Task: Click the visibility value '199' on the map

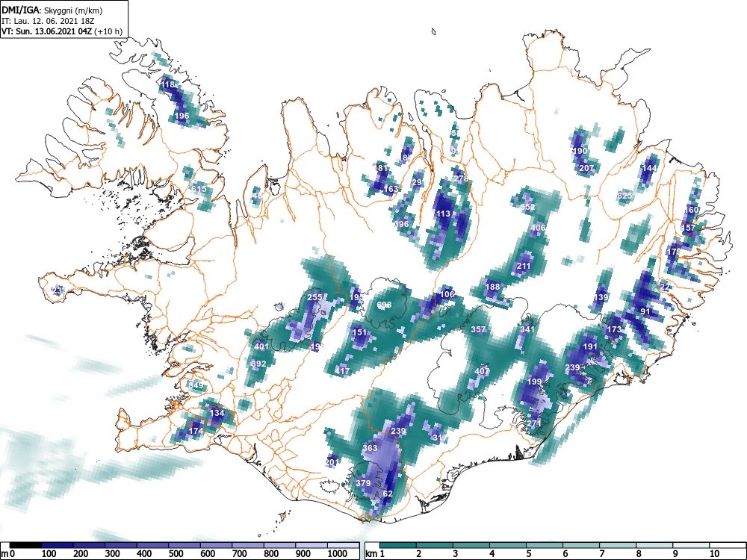Action: click(535, 382)
